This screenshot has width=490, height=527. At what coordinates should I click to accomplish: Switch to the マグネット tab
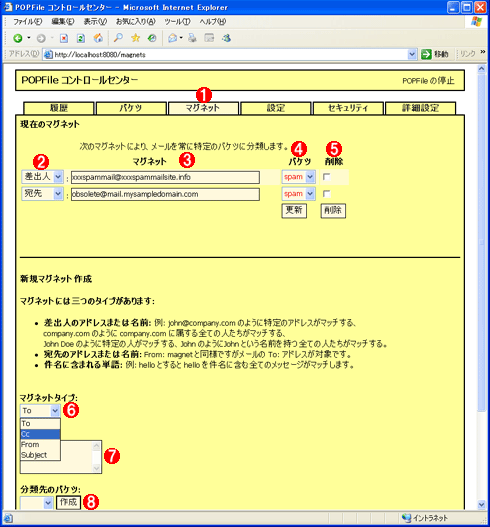point(203,108)
